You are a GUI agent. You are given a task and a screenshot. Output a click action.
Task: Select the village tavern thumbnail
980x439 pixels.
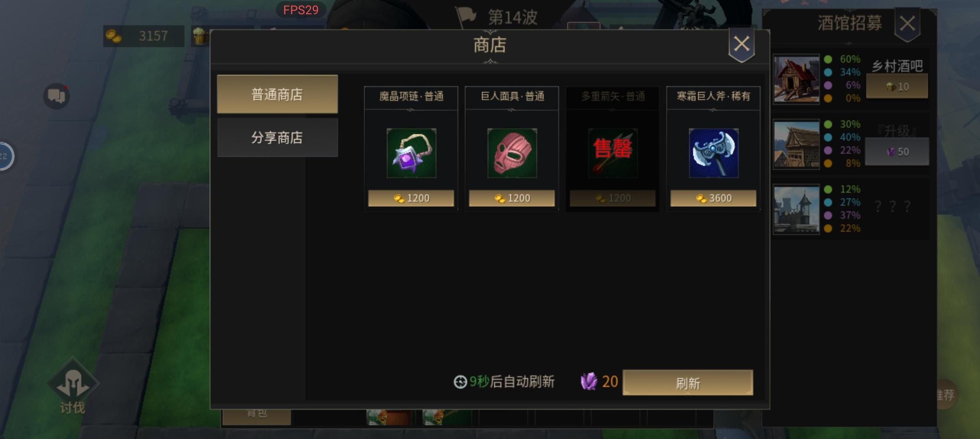coord(796,79)
